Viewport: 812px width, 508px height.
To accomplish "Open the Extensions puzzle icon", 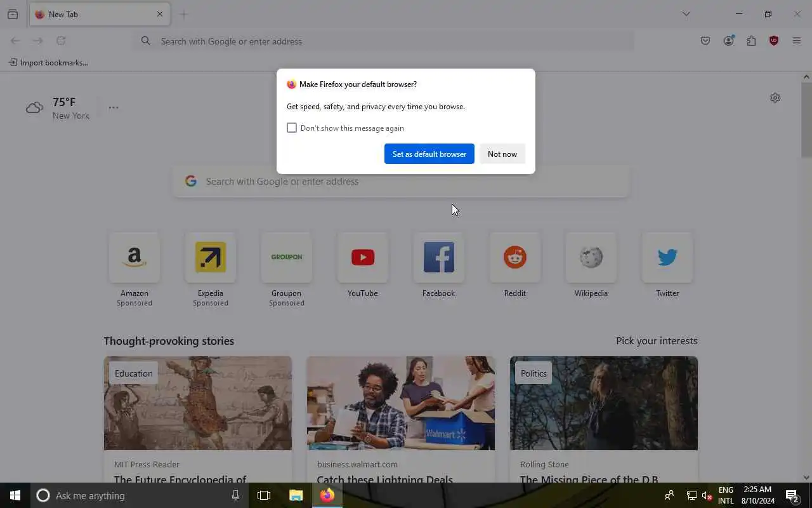I will pyautogui.click(x=751, y=41).
